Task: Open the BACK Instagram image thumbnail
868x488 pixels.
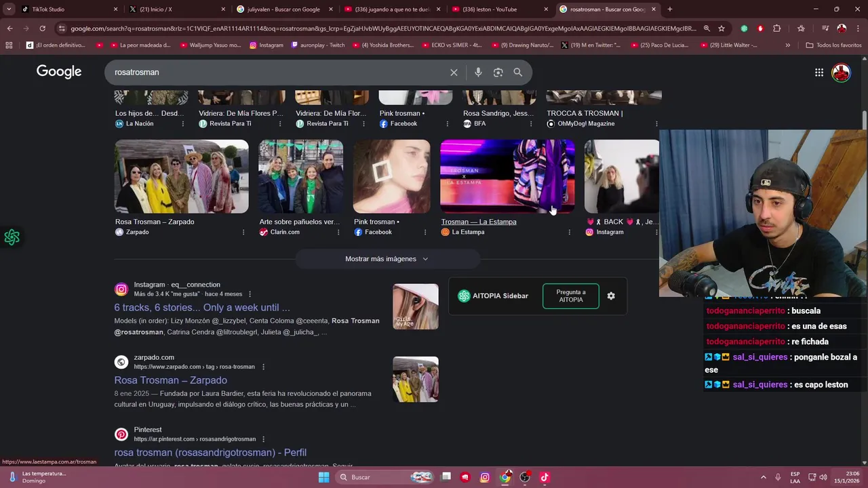Action: pyautogui.click(x=622, y=176)
